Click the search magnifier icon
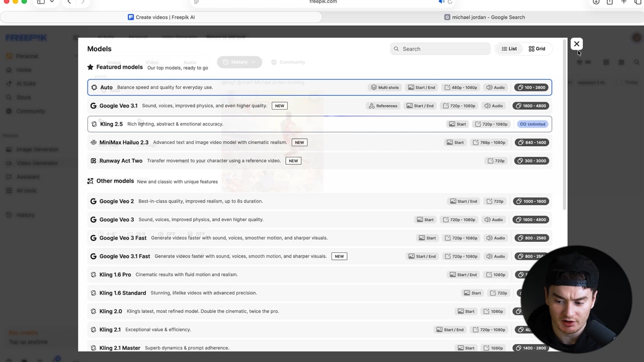 396,49
